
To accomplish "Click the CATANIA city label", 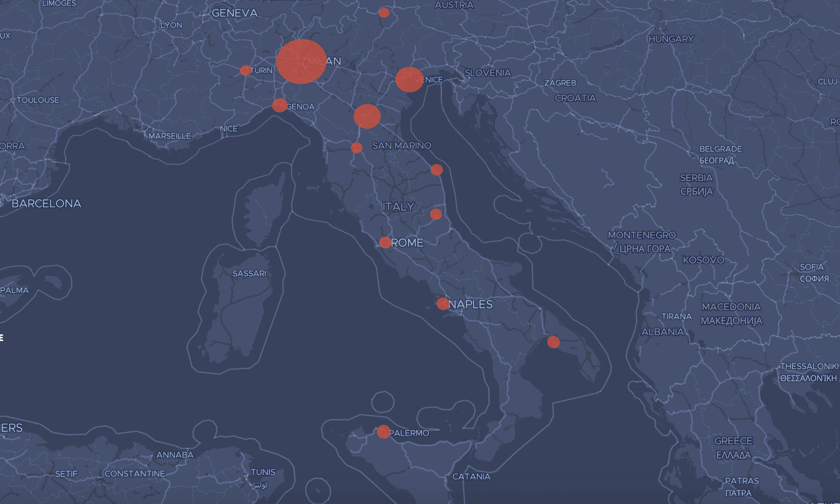I will pyautogui.click(x=471, y=476).
